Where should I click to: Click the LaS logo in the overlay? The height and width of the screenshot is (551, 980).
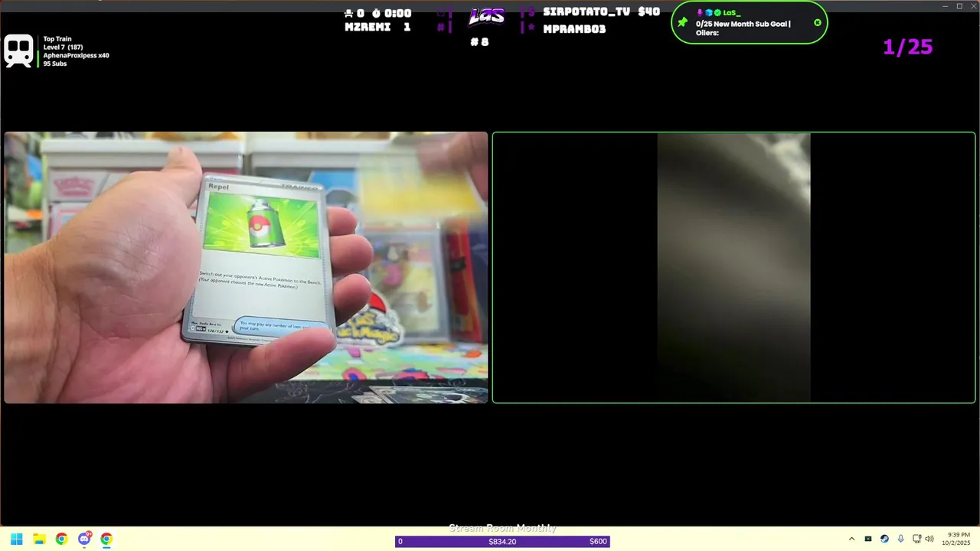tap(487, 16)
